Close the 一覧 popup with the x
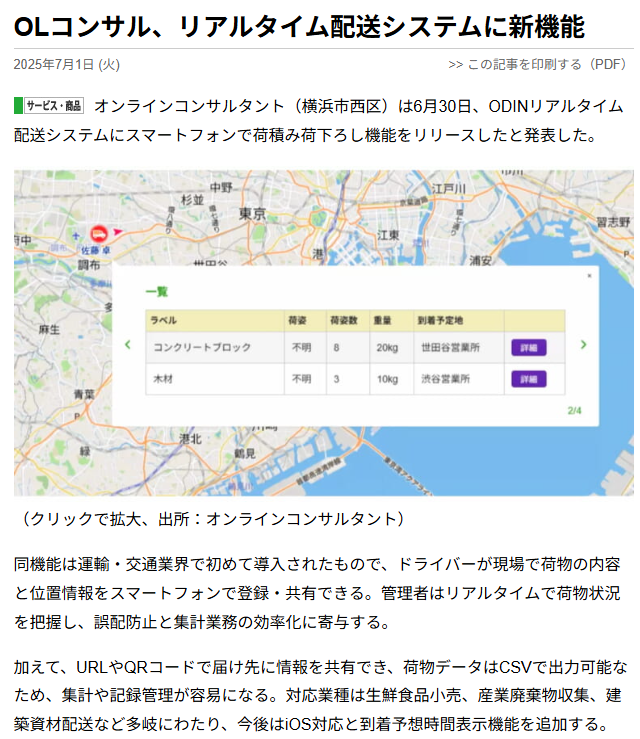 pyautogui.click(x=589, y=276)
